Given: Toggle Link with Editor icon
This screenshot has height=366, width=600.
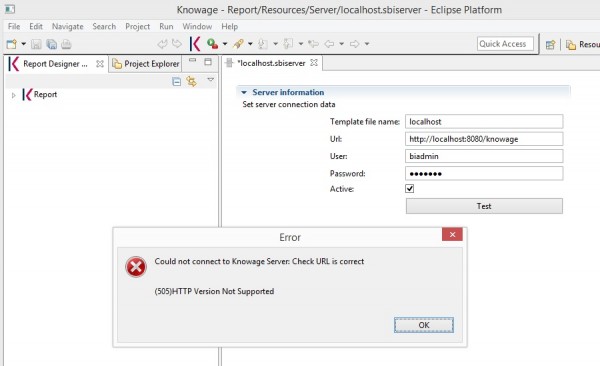Looking at the screenshot, I should point(191,81).
